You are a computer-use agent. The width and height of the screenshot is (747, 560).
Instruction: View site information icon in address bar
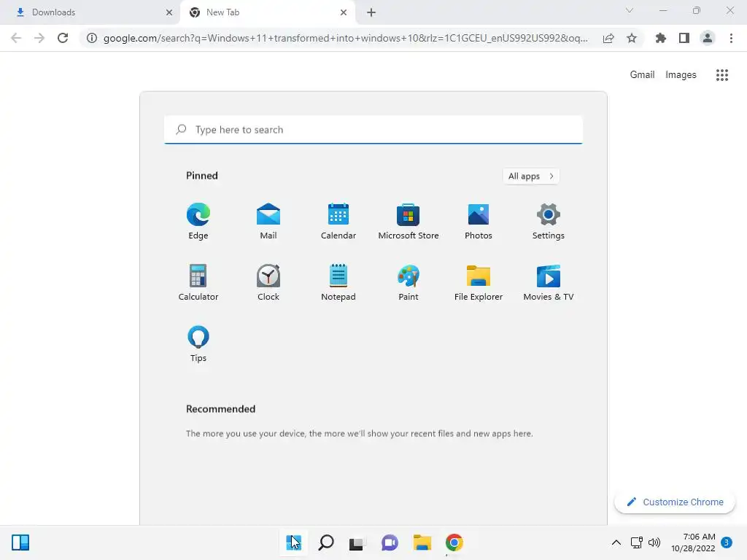click(x=91, y=38)
